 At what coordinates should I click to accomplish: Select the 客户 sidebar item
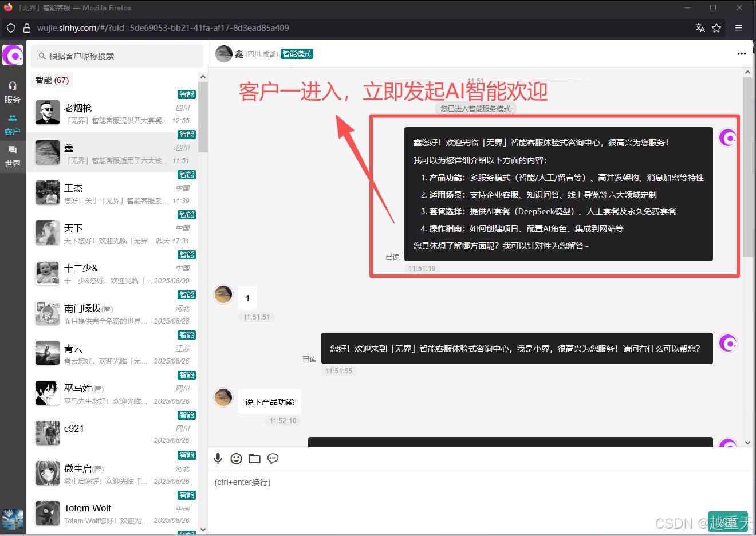coord(13,124)
